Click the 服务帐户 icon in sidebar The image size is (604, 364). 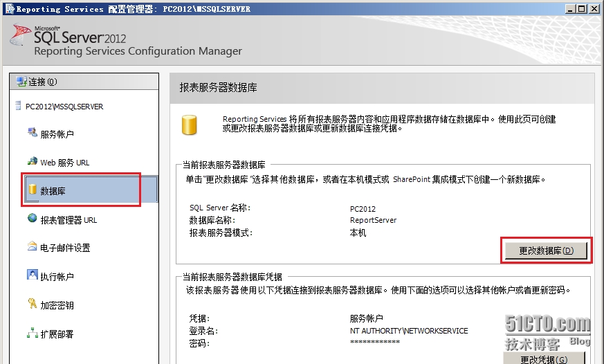tap(33, 132)
